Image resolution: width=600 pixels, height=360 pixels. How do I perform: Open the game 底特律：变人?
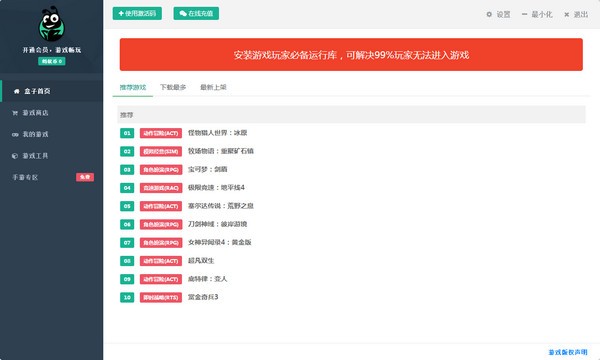pyautogui.click(x=207, y=279)
